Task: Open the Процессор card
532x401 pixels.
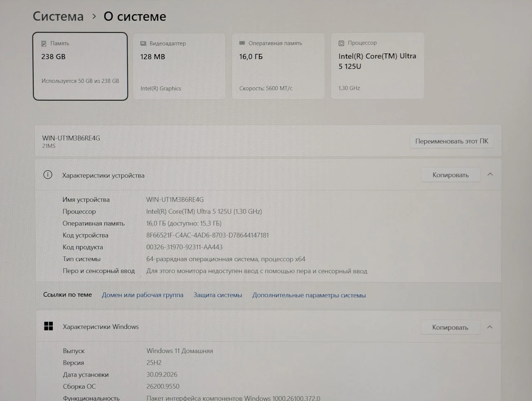Action: 377,66
